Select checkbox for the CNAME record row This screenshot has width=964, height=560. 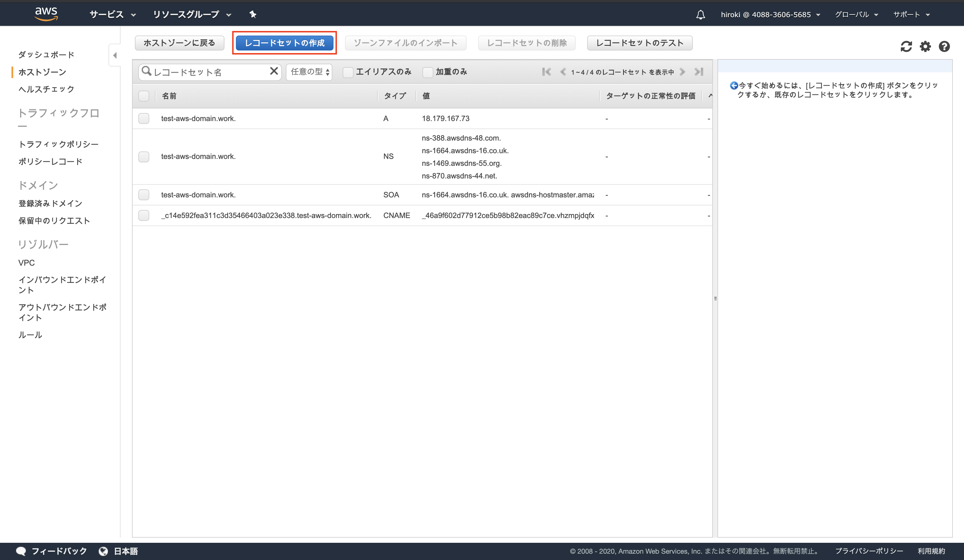tap(144, 215)
